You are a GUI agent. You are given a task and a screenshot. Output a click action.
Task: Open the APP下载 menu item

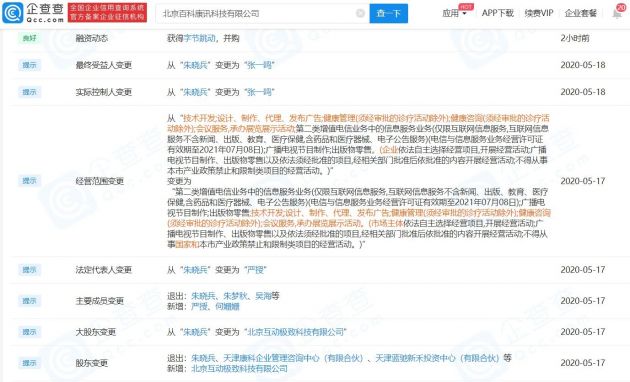click(x=497, y=13)
